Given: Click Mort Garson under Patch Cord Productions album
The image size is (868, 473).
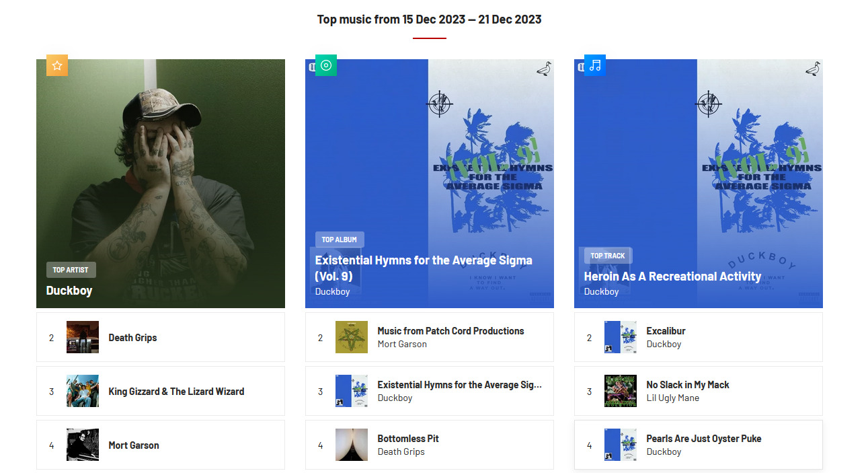Looking at the screenshot, I should 402,344.
